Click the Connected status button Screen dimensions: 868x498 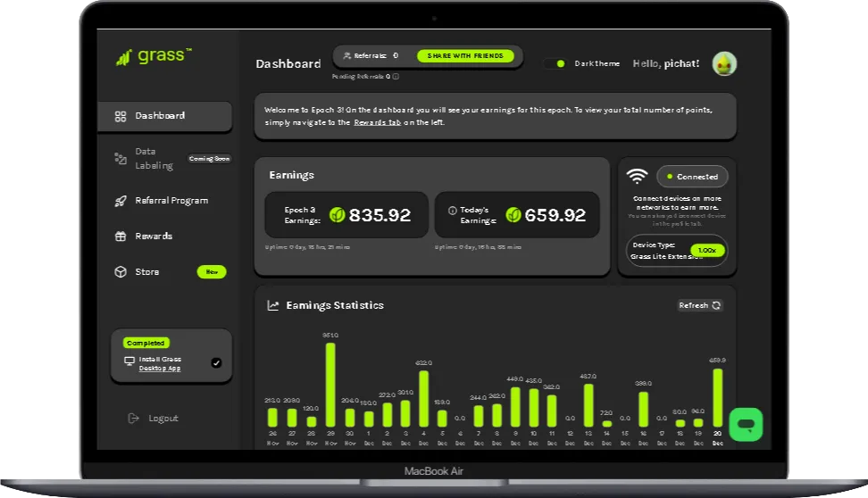692,177
